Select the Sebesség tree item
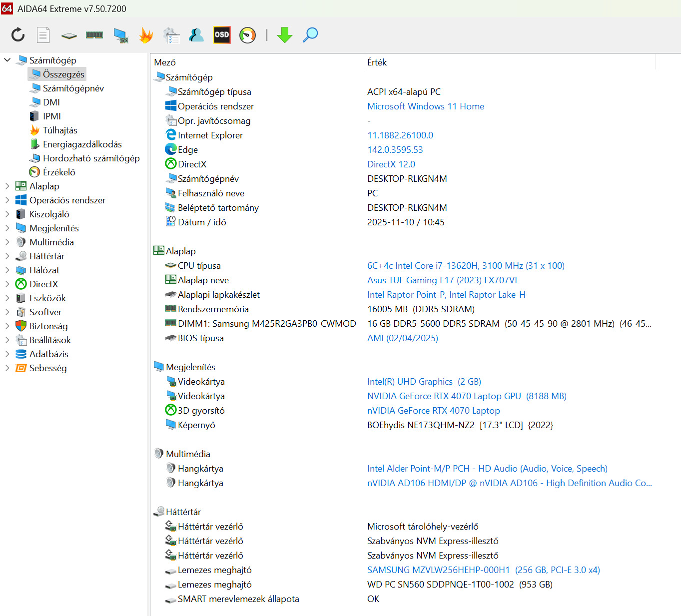 point(41,368)
